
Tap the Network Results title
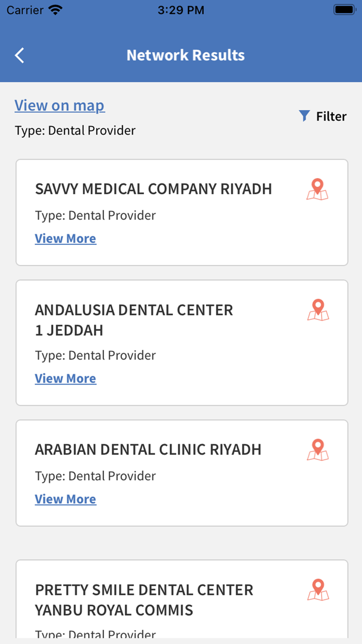pos(185,55)
